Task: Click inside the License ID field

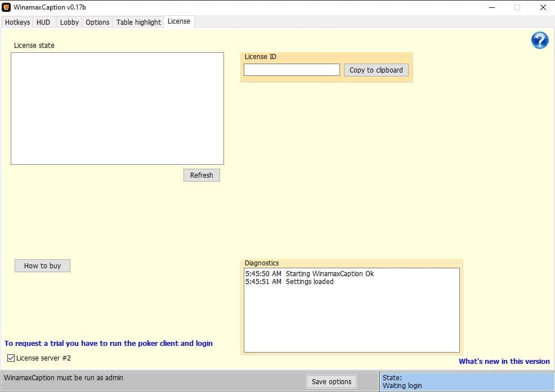Action: click(292, 70)
